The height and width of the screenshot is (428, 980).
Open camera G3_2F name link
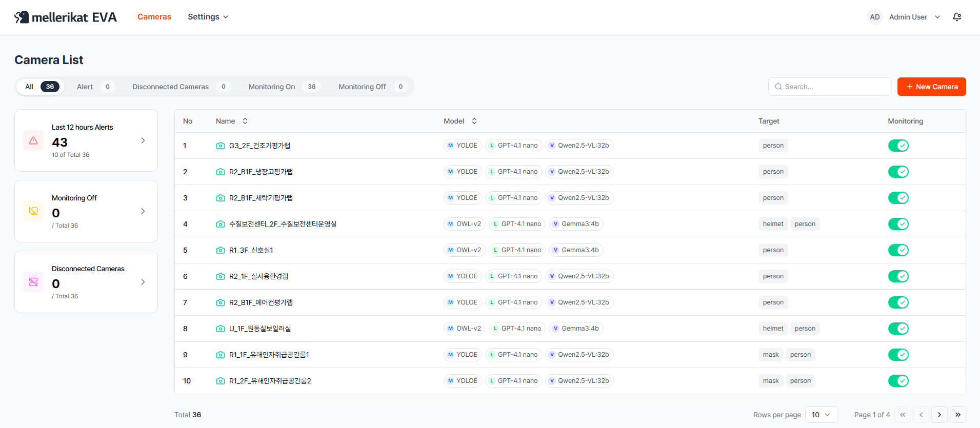(259, 146)
